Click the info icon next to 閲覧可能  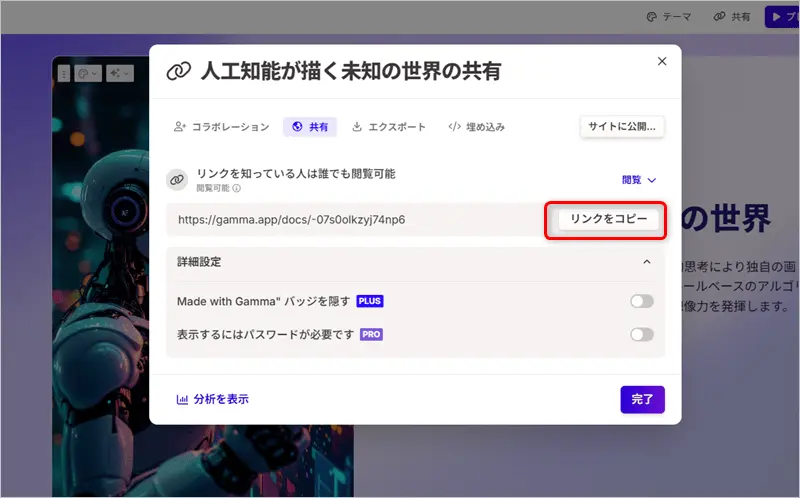(x=237, y=188)
